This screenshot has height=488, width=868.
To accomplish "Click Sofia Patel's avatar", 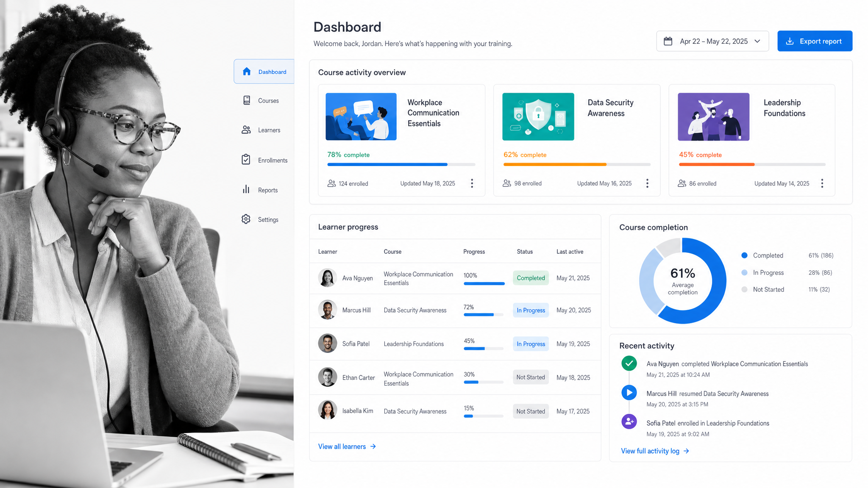I will pos(327,343).
